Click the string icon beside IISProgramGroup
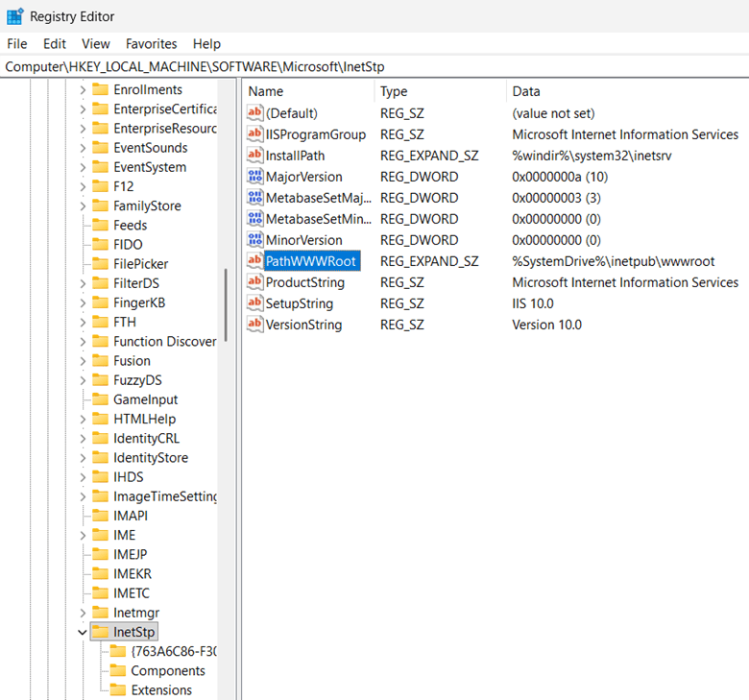Screen dimensions: 749x700 [254, 133]
